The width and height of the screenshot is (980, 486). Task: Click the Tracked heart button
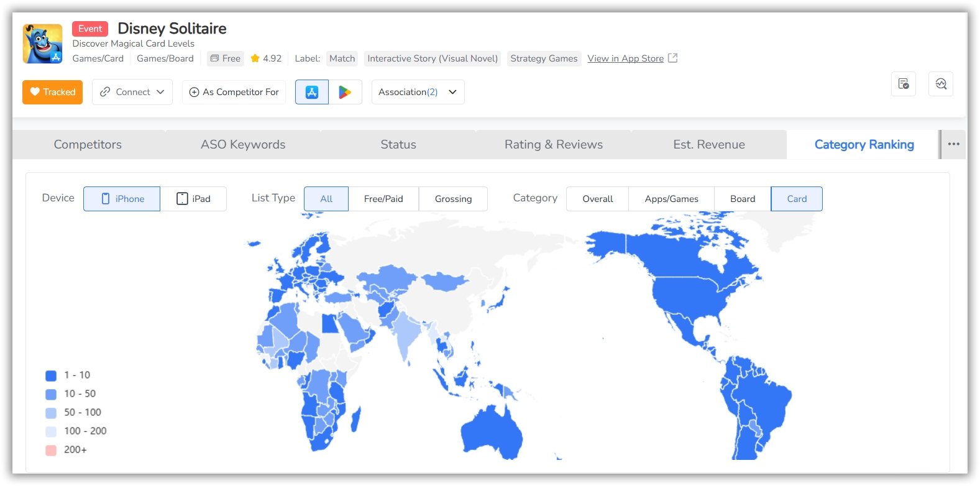click(52, 92)
